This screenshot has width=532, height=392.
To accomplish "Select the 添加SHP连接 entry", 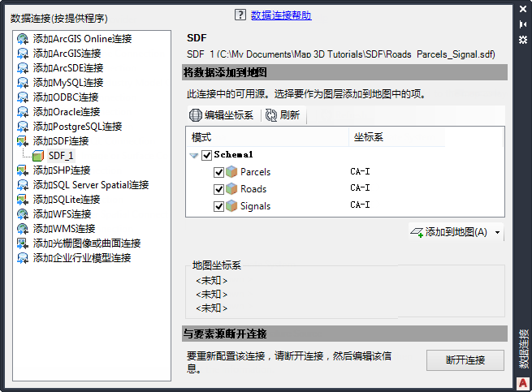I will pyautogui.click(x=62, y=170).
